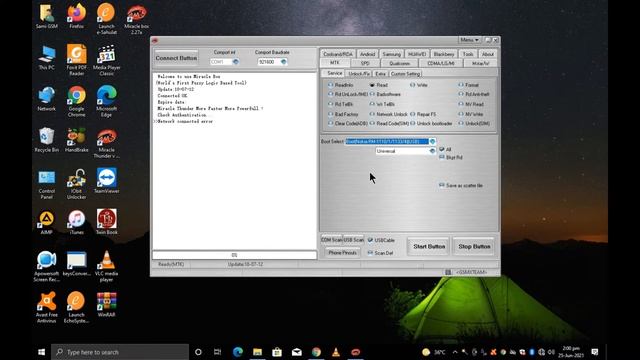
Task: Open This PC desktop icon
Action: (x=47, y=57)
